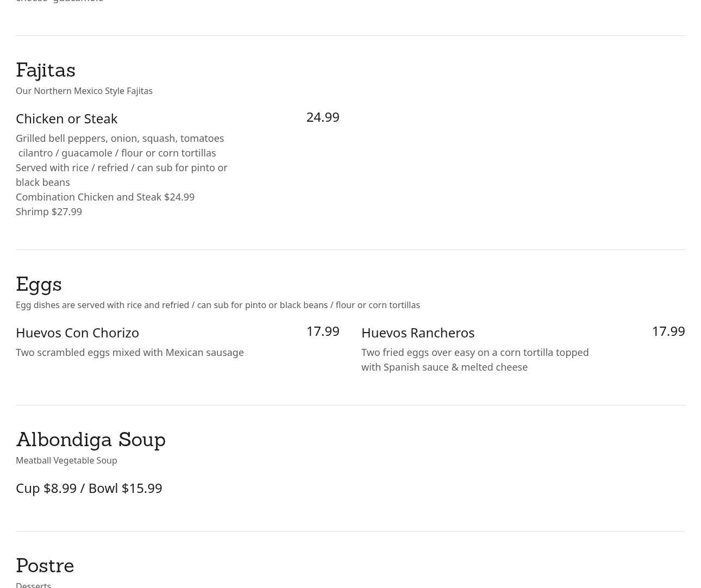Click the 'Served with rice / refried' text

point(121,167)
